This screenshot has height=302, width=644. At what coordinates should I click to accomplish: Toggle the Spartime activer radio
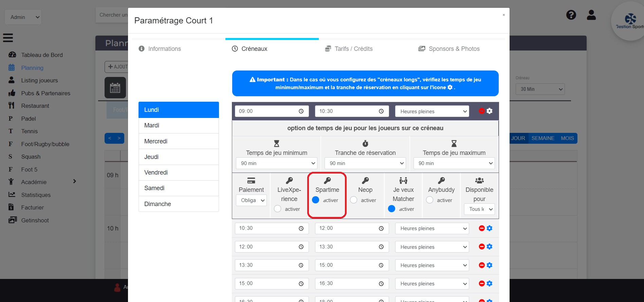tap(315, 200)
